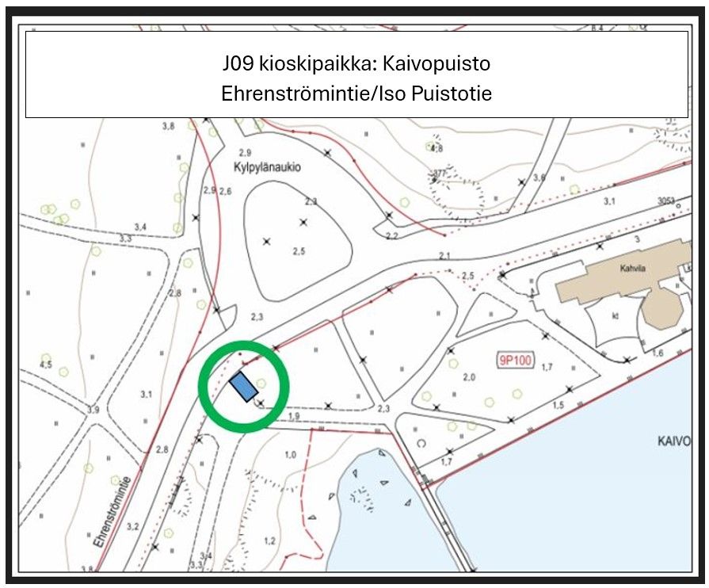Click the 1,9 elevation label near the kiosk
709x588 pixels.
(292, 416)
